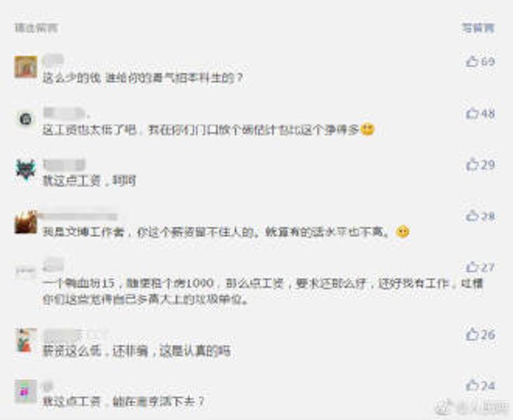The height and width of the screenshot is (420, 513).
Task: Open the pale avatar of the 27-like commenter
Action: (25, 271)
